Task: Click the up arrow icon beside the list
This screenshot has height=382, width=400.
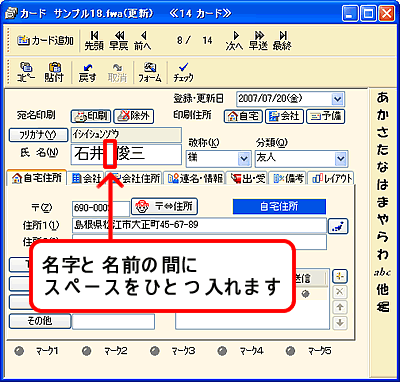Action: (x=340, y=307)
